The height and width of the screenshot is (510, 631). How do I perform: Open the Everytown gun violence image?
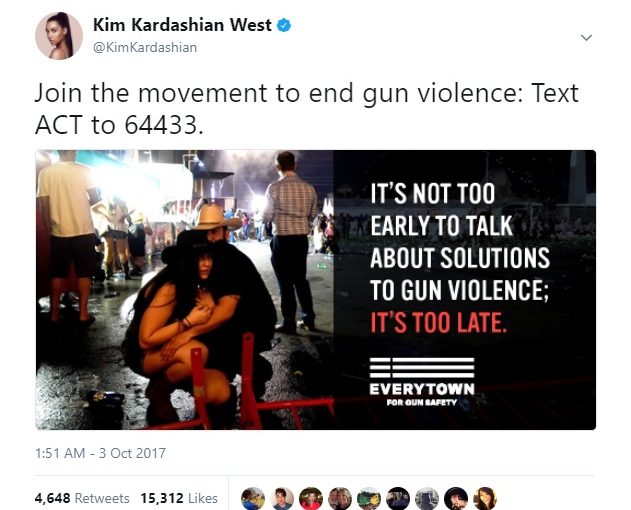(x=316, y=290)
